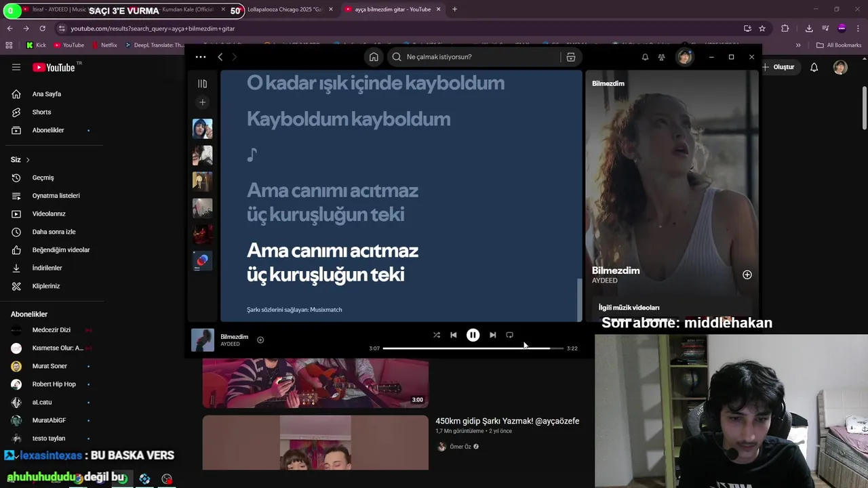The width and height of the screenshot is (868, 488).
Task: Click lyric 'O kadar ışık içinde kayboldum'
Action: coord(376,83)
